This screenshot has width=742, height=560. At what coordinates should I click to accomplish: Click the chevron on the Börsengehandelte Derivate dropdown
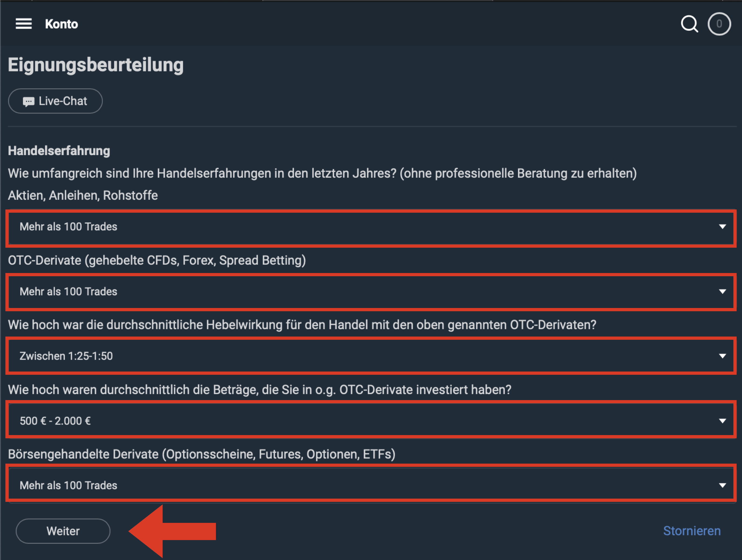(x=722, y=485)
